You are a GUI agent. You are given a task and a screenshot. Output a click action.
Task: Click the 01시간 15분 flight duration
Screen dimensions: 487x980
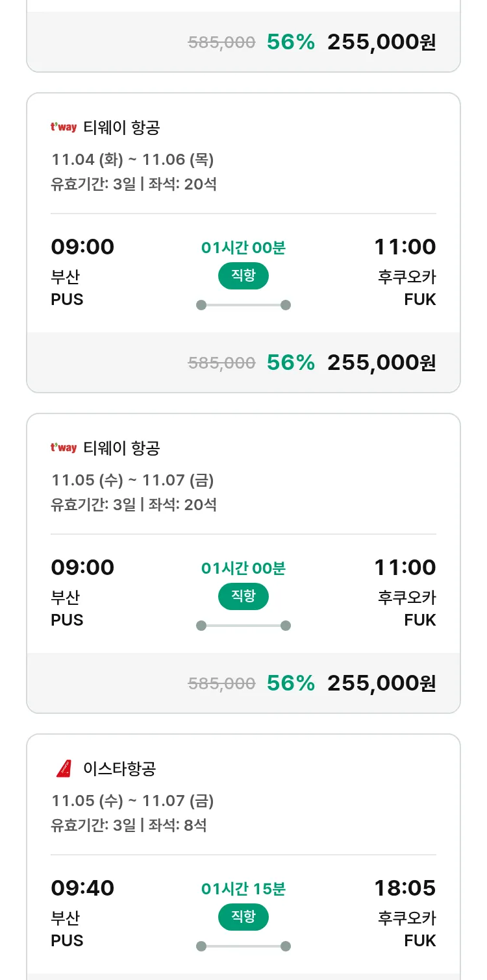[x=243, y=888]
